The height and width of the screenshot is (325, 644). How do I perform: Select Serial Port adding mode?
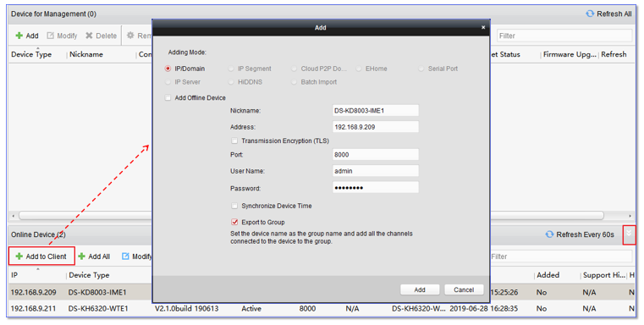coord(421,69)
